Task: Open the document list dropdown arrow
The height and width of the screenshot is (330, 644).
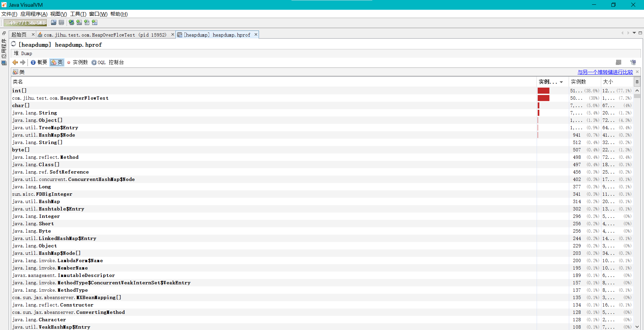Action: pos(634,33)
